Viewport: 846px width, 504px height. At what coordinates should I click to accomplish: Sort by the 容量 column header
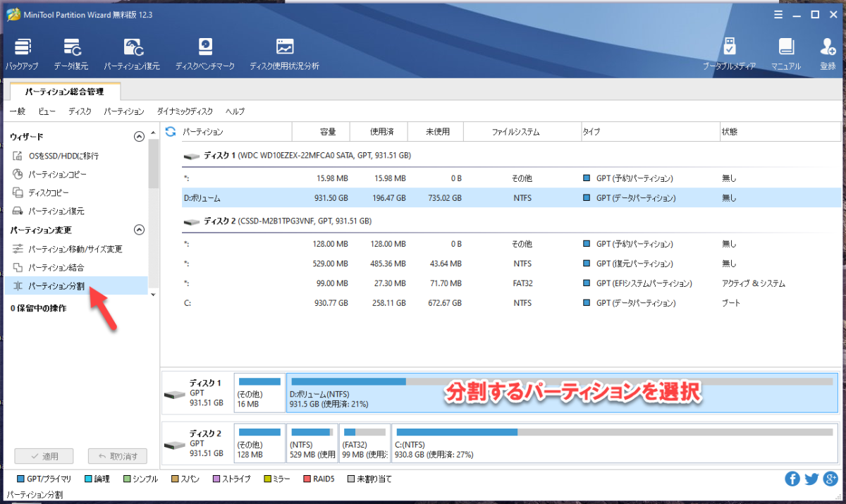click(322, 132)
